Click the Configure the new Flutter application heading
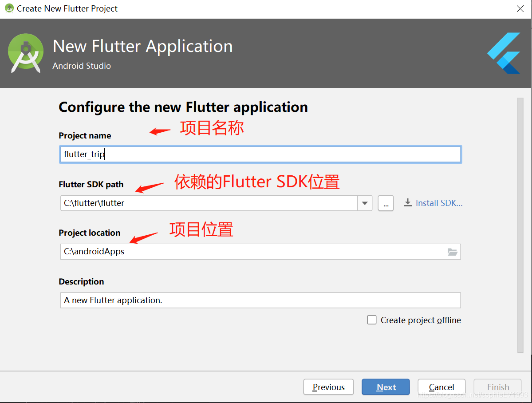The image size is (532, 403). point(183,107)
